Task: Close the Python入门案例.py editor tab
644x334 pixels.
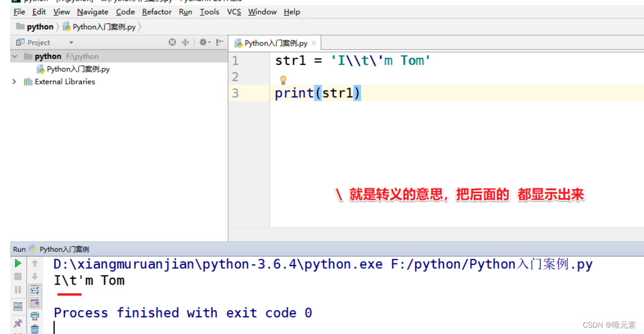Action: coord(314,44)
